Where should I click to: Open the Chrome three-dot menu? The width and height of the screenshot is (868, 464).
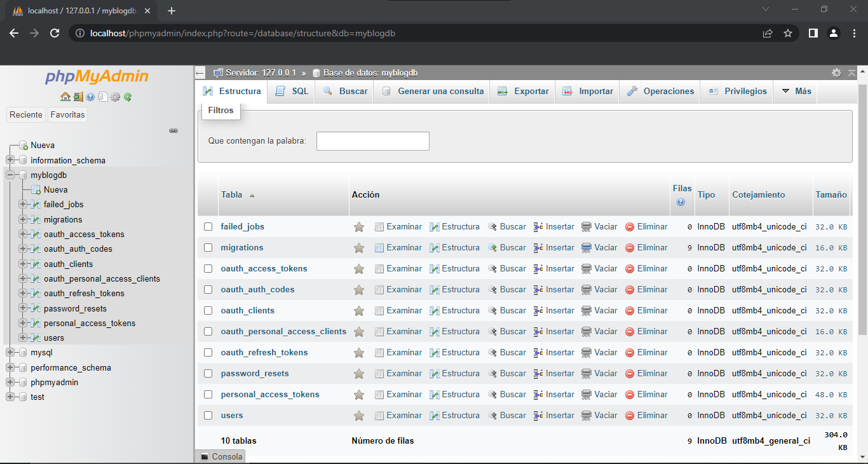[854, 33]
